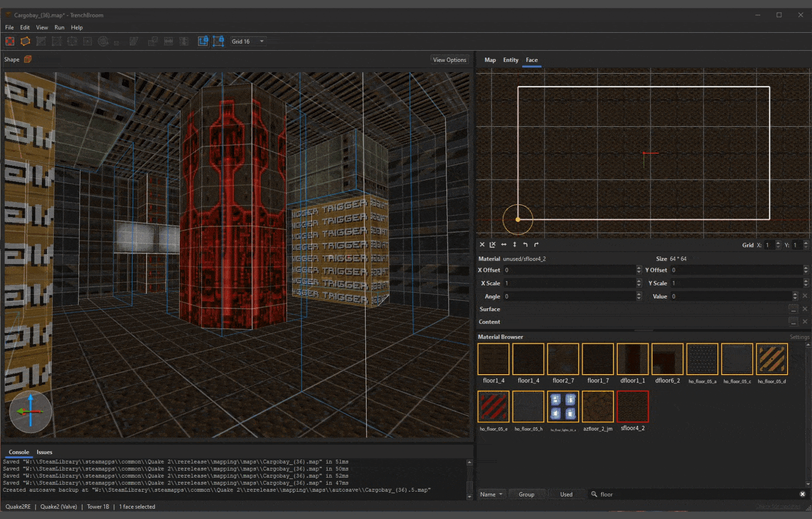Viewport: 812px width, 519px height.
Task: Click the disabled Rotate tool icon
Action: [x=103, y=41]
